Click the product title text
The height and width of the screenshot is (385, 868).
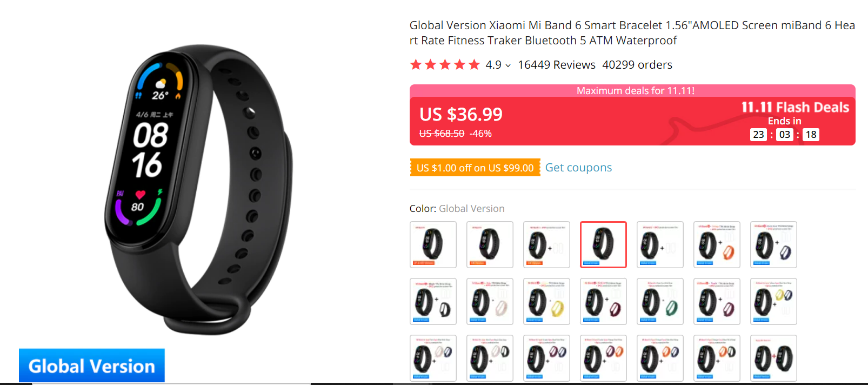(632, 33)
